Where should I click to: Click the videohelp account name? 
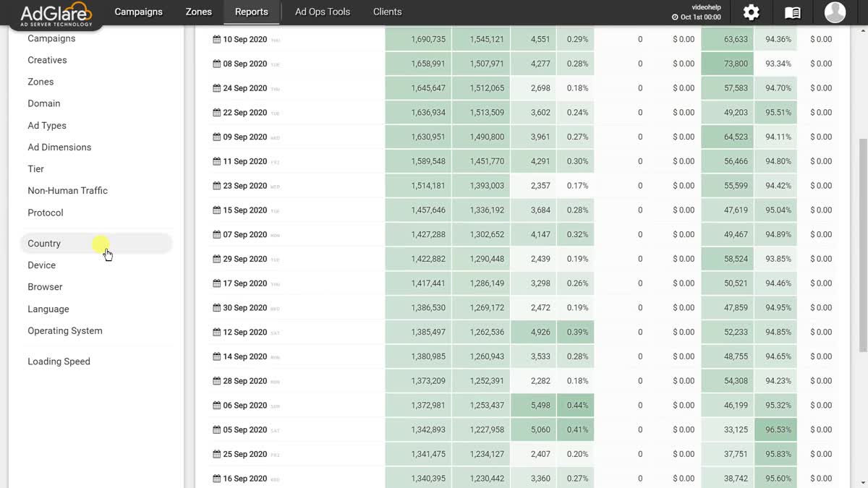(x=706, y=7)
